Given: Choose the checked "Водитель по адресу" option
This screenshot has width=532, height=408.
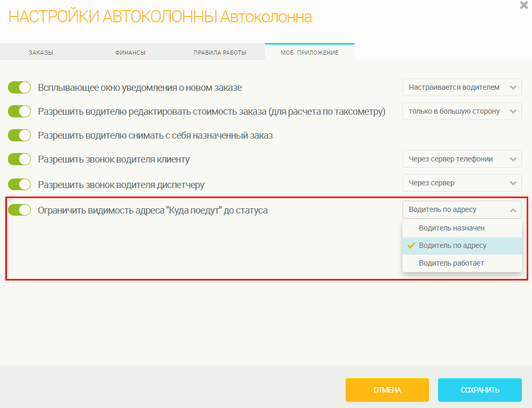Looking at the screenshot, I should 452,245.
